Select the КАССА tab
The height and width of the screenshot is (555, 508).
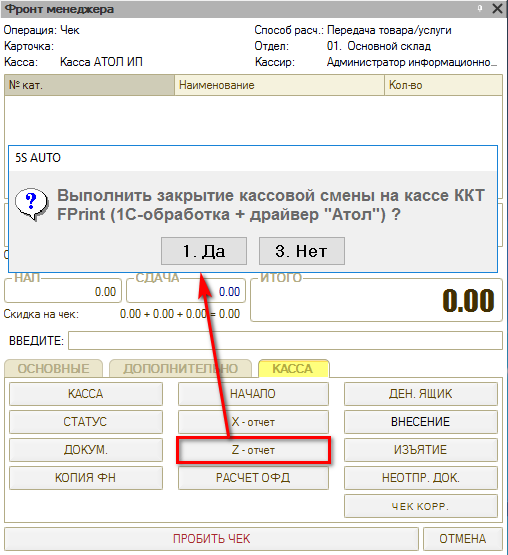(294, 368)
